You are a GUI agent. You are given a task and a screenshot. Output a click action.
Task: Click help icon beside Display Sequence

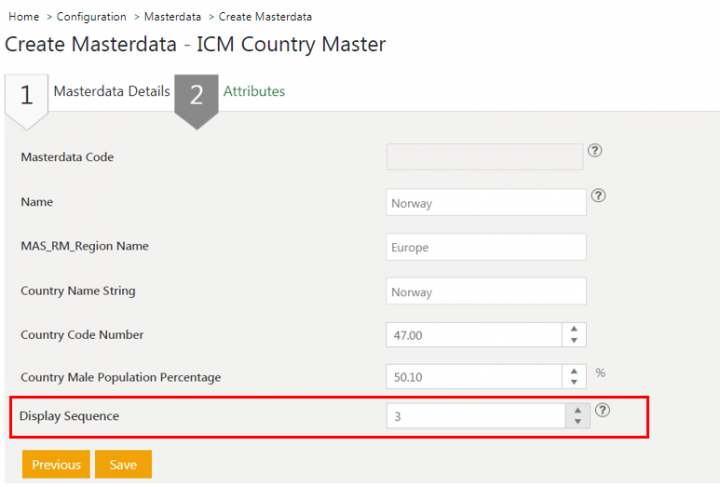pyautogui.click(x=602, y=410)
